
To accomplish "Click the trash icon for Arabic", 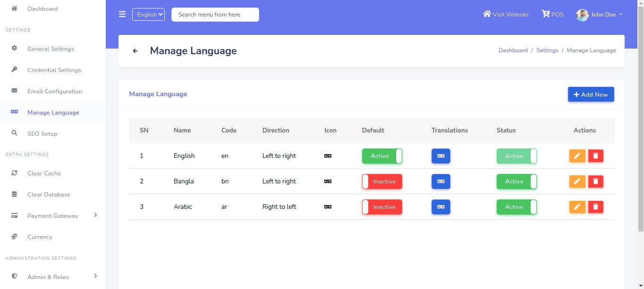I will coord(595,207).
